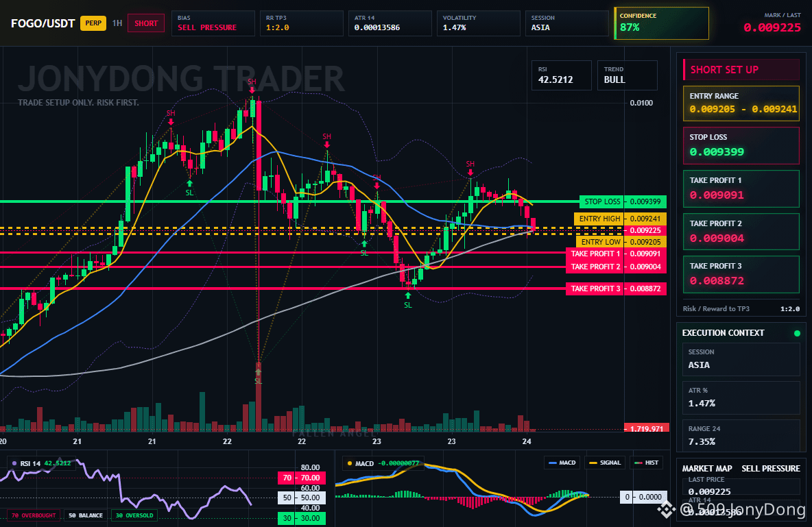Click the RANGE 24 7.35% card
Image resolution: width=812 pixels, height=527 pixels.
741,436
